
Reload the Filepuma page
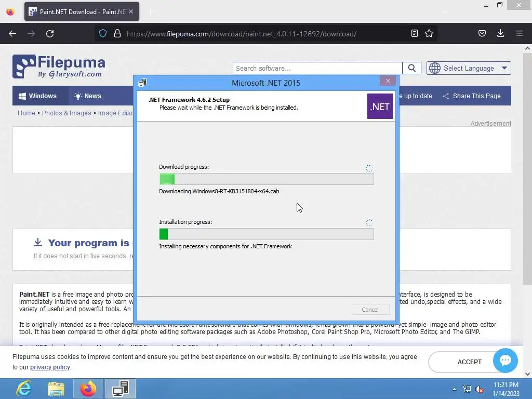50,34
